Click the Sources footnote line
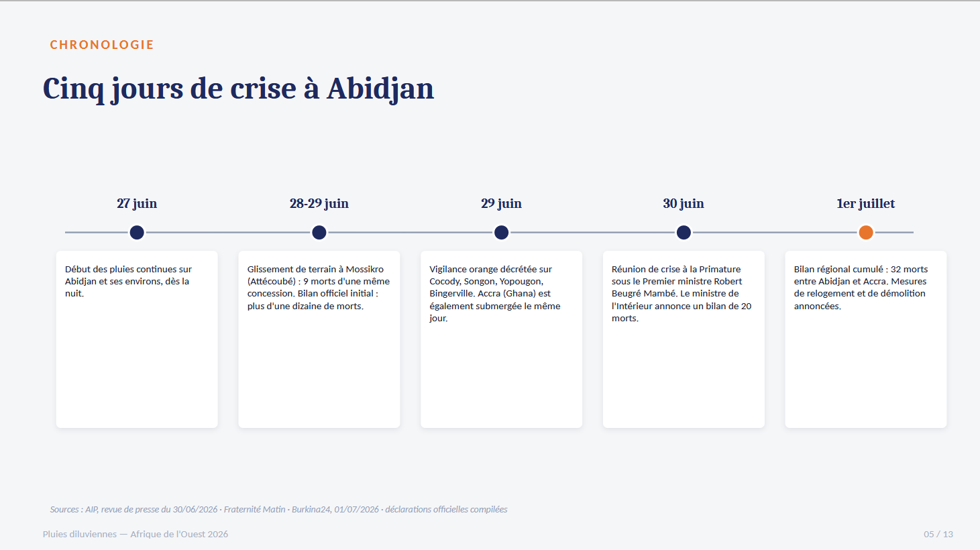The image size is (980, 550). pos(278,510)
